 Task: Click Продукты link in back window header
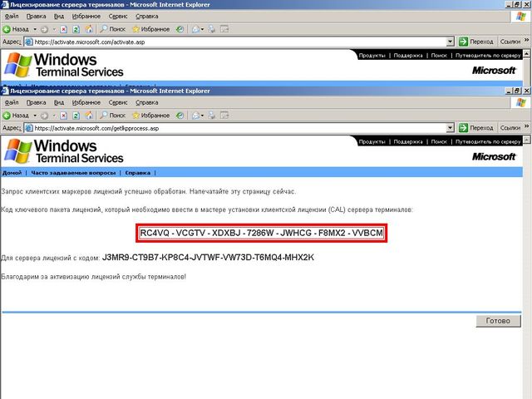[372, 56]
